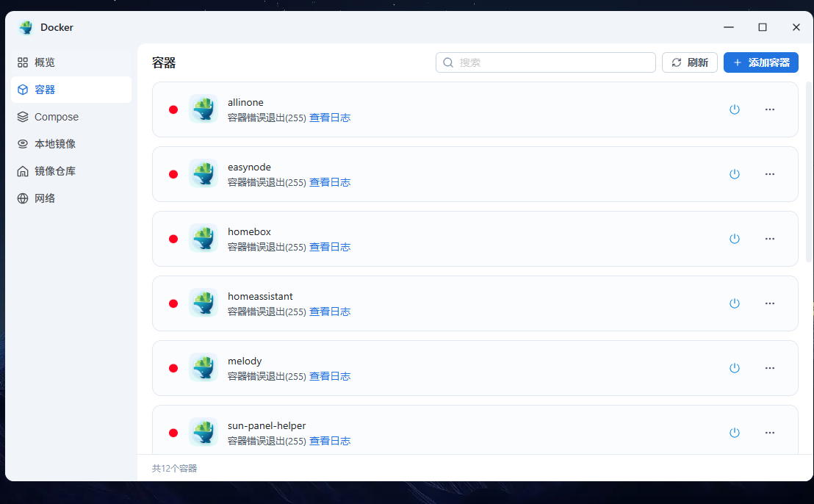Image resolution: width=814 pixels, height=504 pixels.
Task: Click the allinone container name
Action: pyautogui.click(x=245, y=102)
